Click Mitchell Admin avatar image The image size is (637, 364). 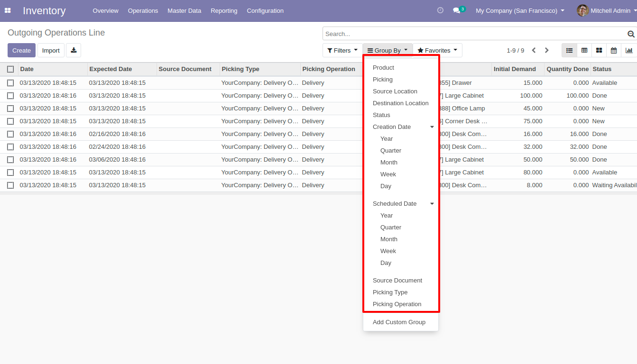(x=582, y=10)
